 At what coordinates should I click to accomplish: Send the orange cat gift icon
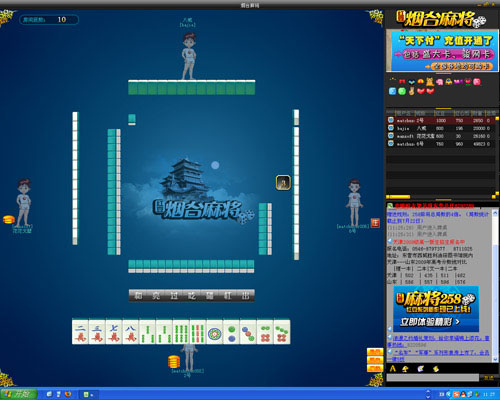[430, 82]
